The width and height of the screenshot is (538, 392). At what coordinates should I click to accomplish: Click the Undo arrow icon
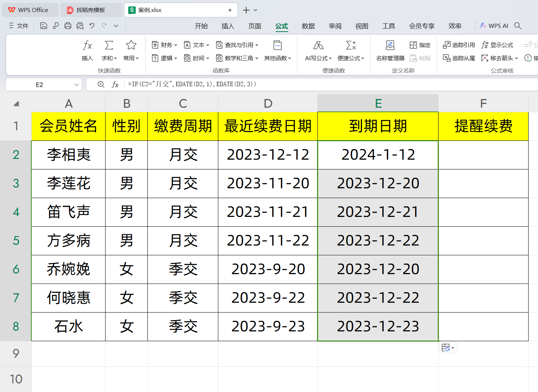[92, 26]
